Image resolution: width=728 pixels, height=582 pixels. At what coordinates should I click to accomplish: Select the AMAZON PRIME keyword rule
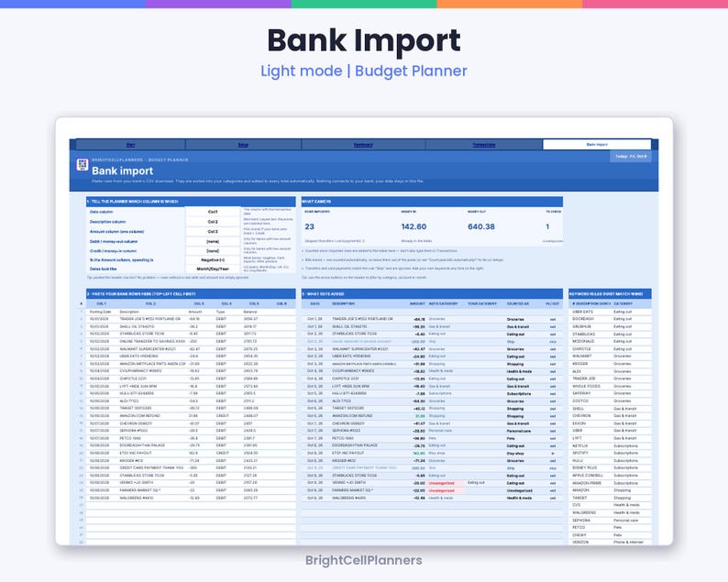point(587,483)
